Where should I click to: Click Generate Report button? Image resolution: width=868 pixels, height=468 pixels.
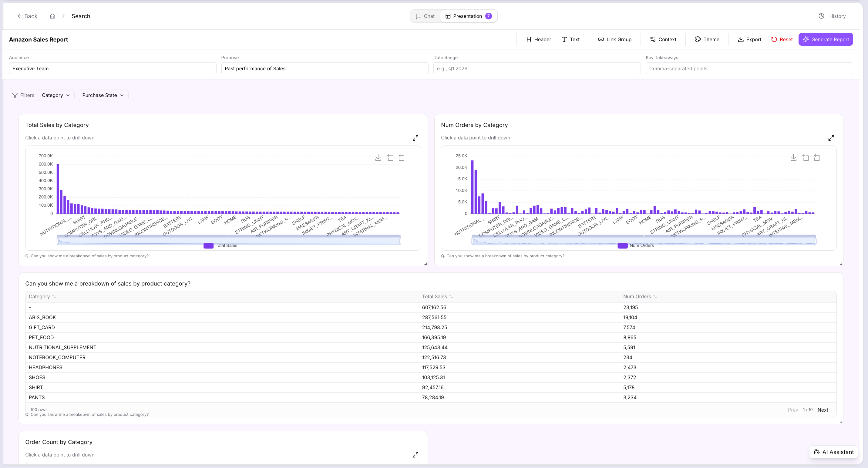pos(826,39)
